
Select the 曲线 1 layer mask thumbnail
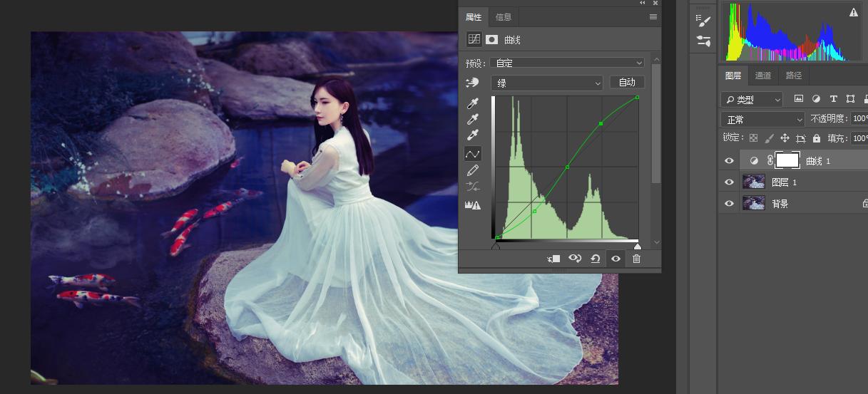[x=788, y=160]
